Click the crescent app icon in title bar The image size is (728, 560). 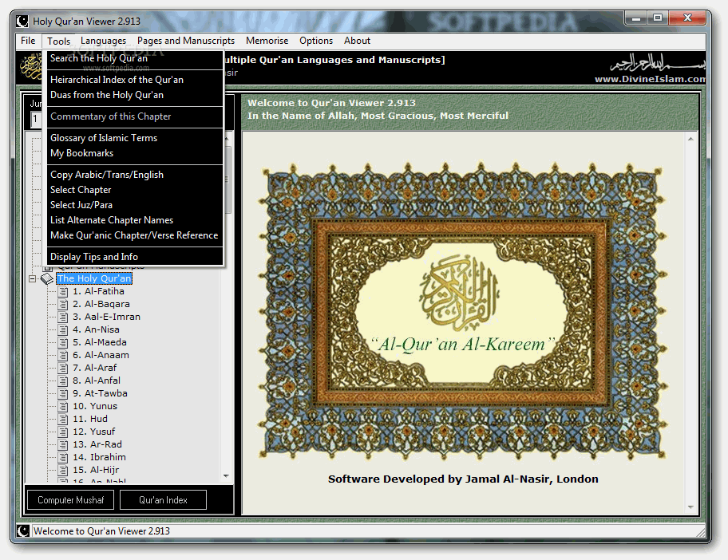22,22
